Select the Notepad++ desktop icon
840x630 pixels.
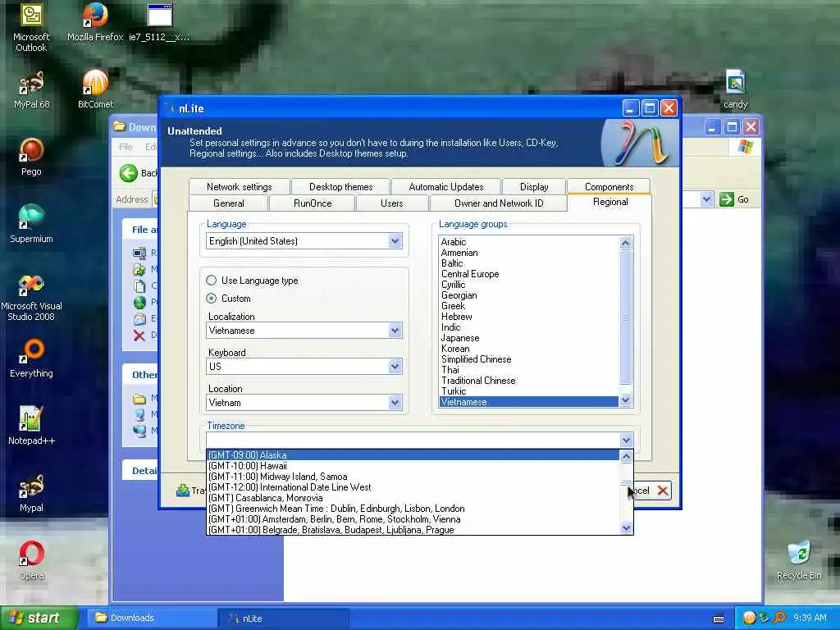(x=31, y=426)
